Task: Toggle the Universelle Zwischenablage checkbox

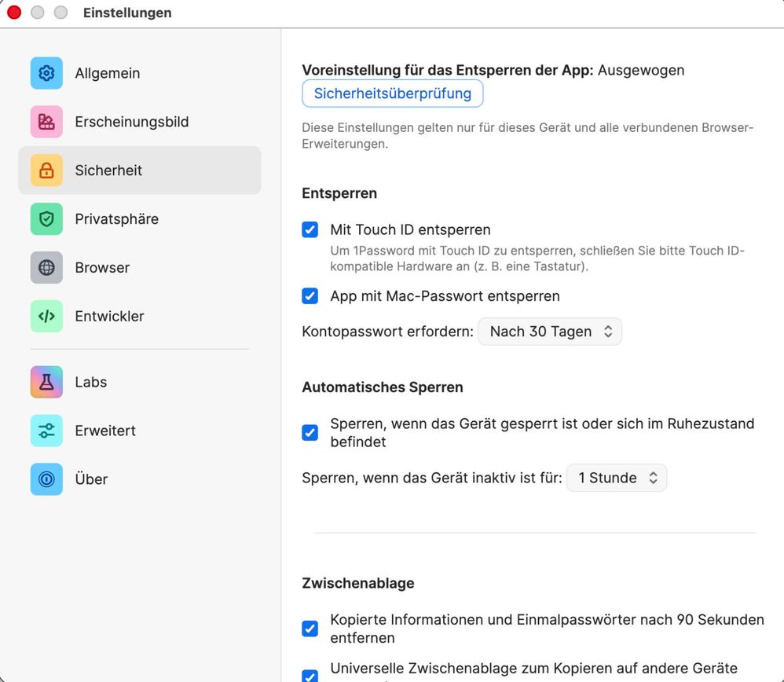Action: 310,676
